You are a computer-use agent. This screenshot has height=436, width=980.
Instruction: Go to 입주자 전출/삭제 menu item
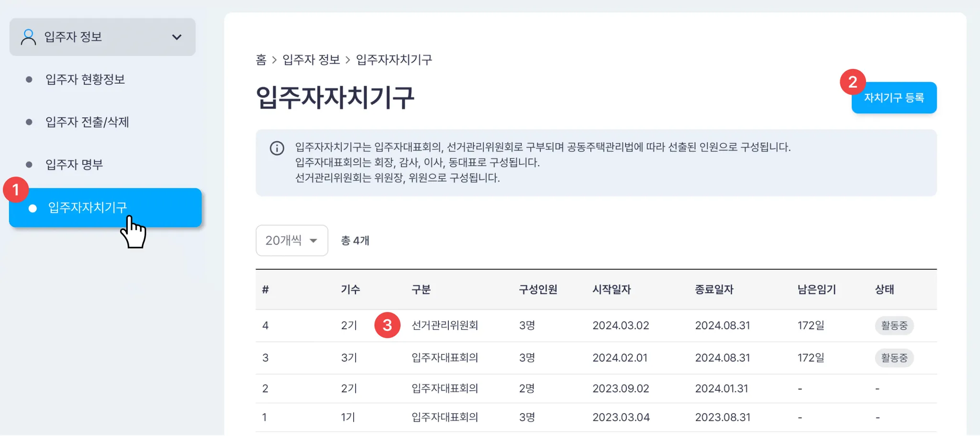tap(87, 122)
